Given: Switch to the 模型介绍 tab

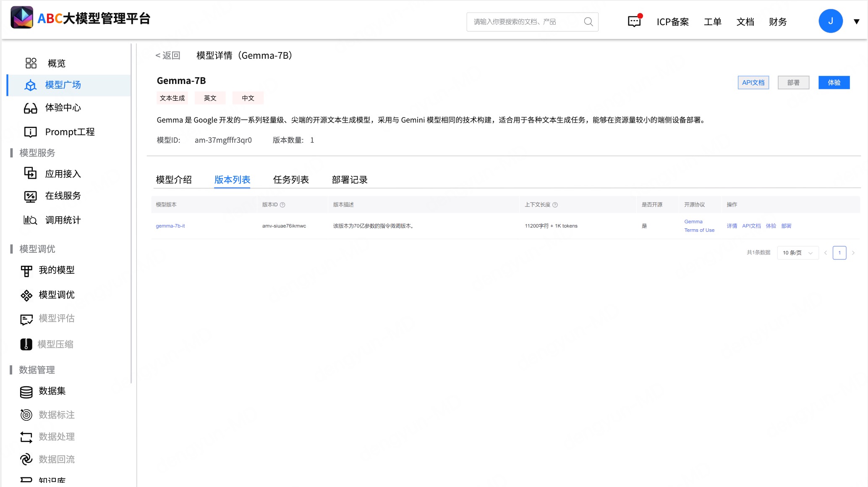Looking at the screenshot, I should coord(174,180).
